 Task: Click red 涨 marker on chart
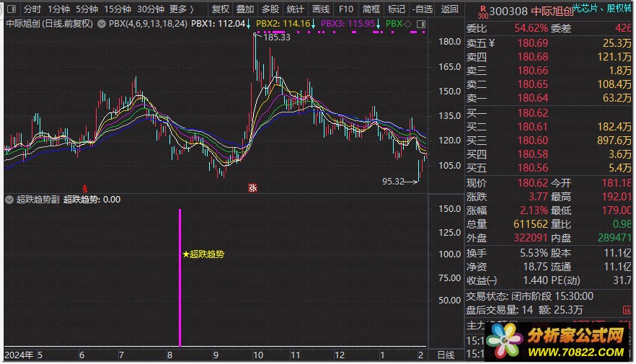pos(252,187)
